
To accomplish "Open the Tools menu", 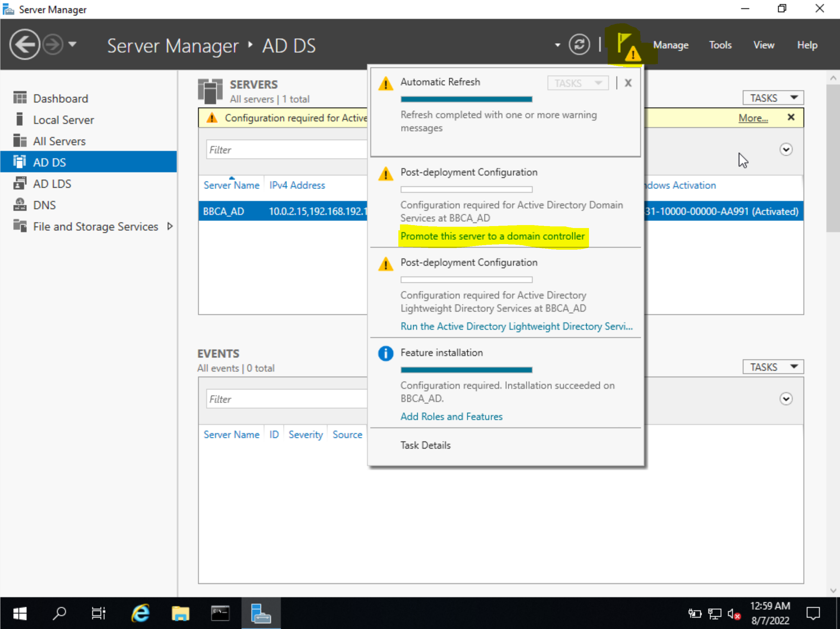I will click(x=720, y=45).
